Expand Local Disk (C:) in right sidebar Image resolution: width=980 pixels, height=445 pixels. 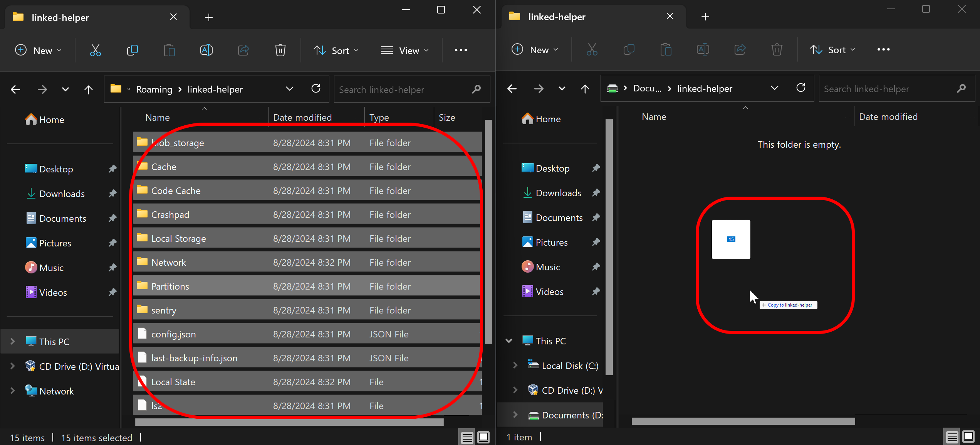(515, 365)
